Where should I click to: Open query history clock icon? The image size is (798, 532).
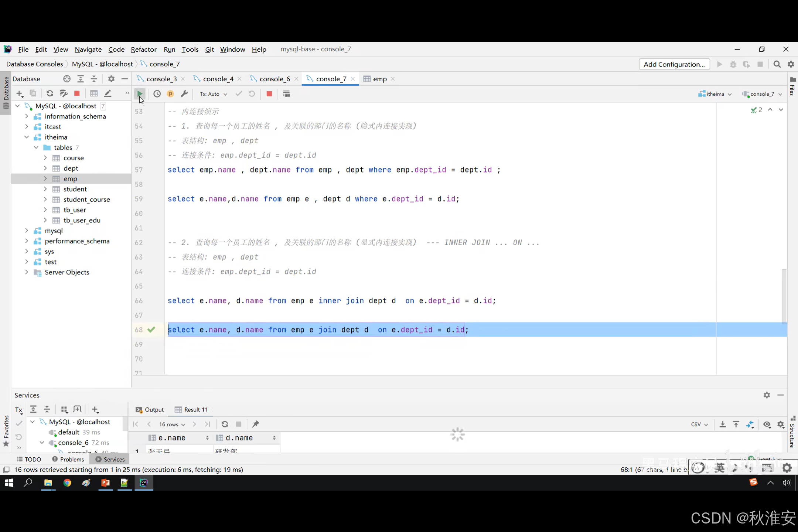pos(157,94)
